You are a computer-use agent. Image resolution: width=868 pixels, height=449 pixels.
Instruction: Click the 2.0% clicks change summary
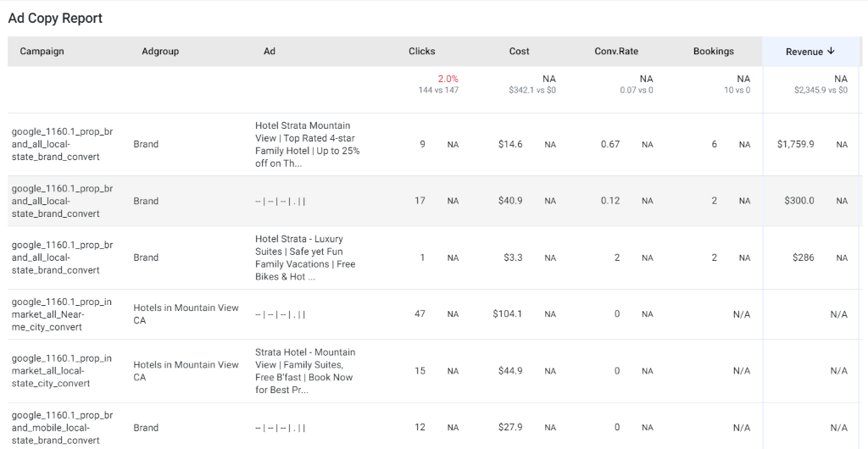point(448,79)
